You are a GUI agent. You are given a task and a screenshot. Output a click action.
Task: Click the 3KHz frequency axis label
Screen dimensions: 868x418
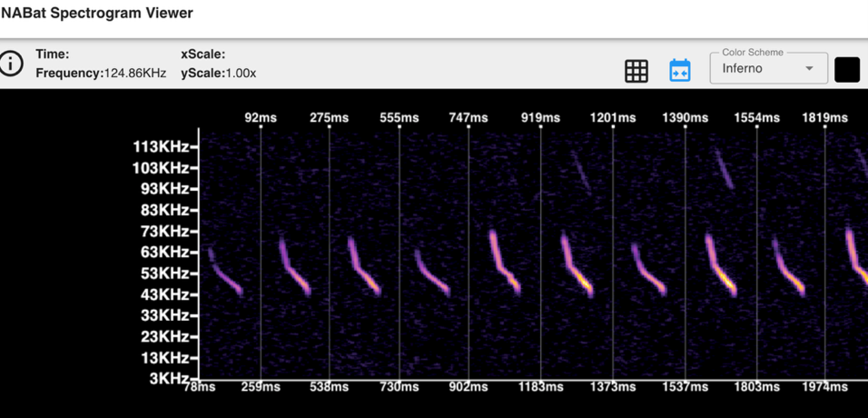coord(169,378)
